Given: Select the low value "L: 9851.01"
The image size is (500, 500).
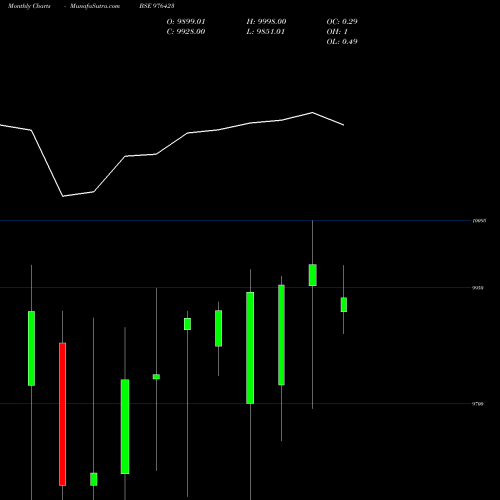Looking at the screenshot, I should (266, 32).
